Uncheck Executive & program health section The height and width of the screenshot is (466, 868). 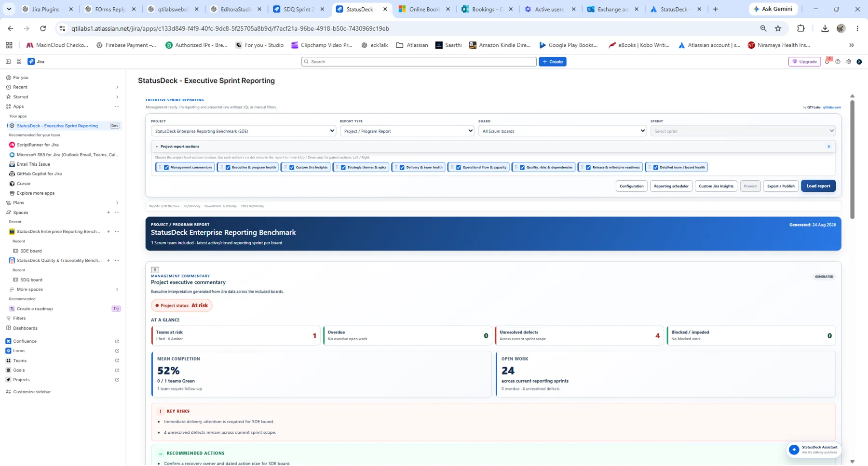(x=228, y=167)
